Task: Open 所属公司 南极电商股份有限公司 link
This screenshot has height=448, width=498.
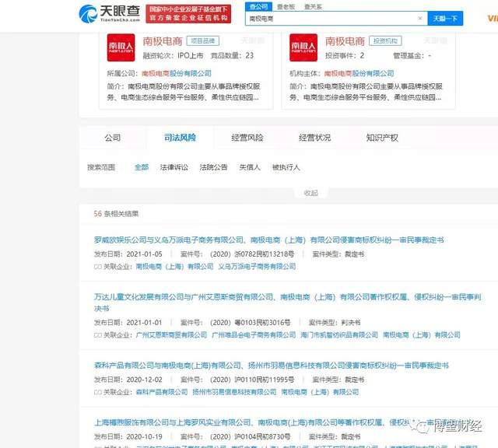Action: tap(177, 73)
